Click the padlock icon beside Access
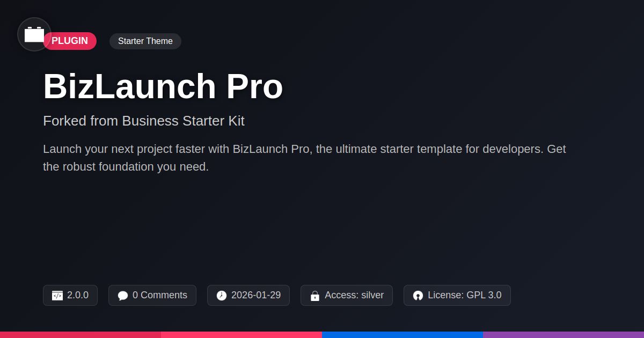 [x=315, y=296]
